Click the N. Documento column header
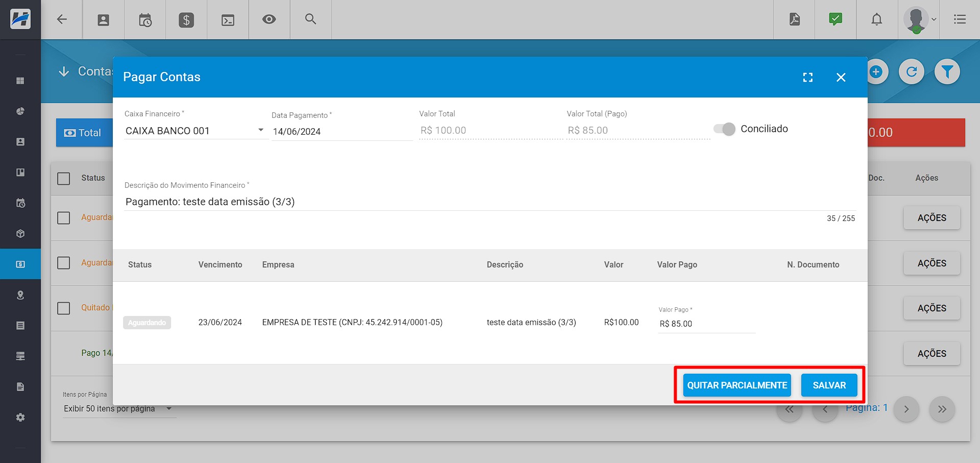This screenshot has width=980, height=463. pos(813,264)
